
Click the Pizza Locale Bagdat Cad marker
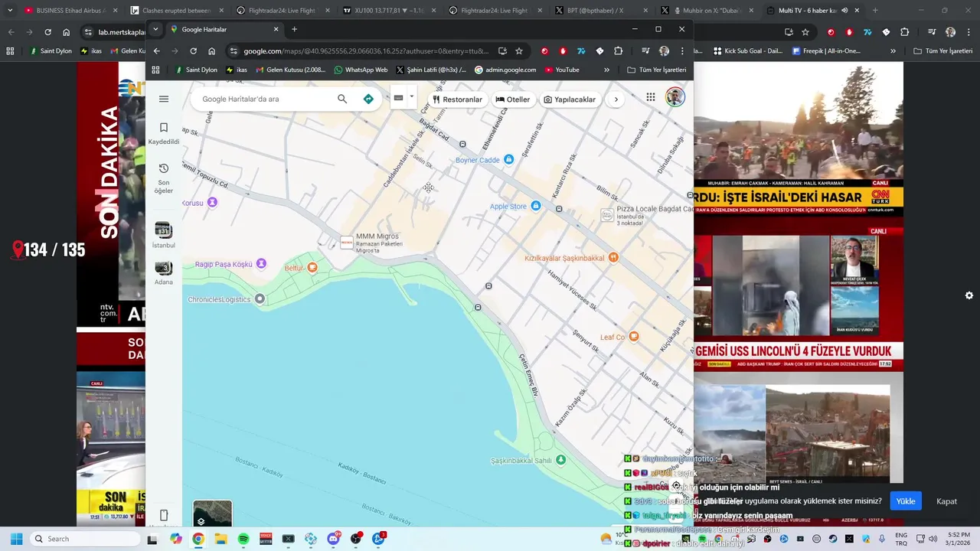(607, 215)
